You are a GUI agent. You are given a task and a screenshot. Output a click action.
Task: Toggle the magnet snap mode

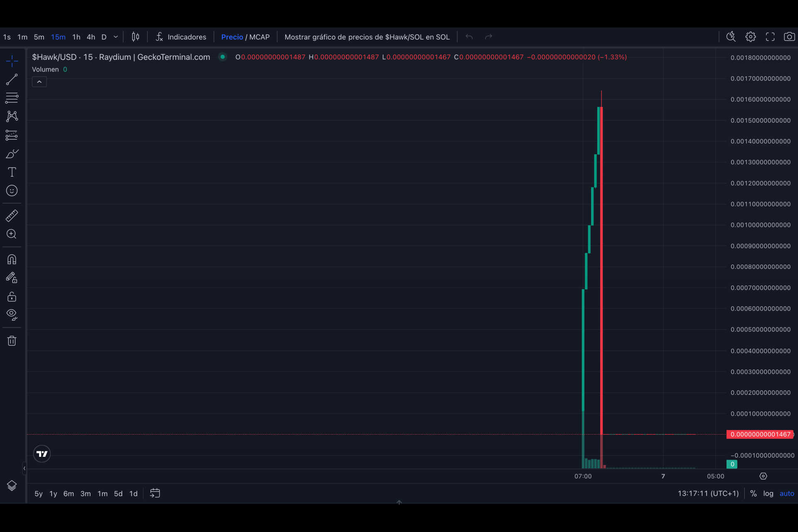point(12,259)
